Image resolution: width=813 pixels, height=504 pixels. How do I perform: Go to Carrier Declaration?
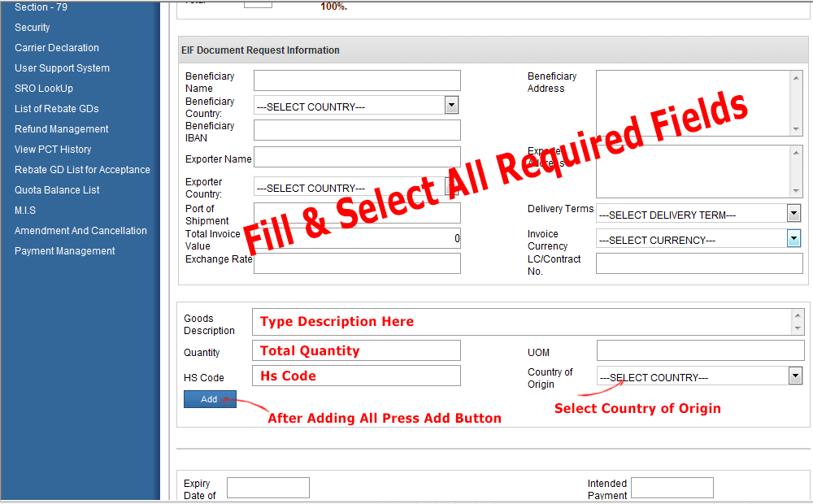[57, 48]
